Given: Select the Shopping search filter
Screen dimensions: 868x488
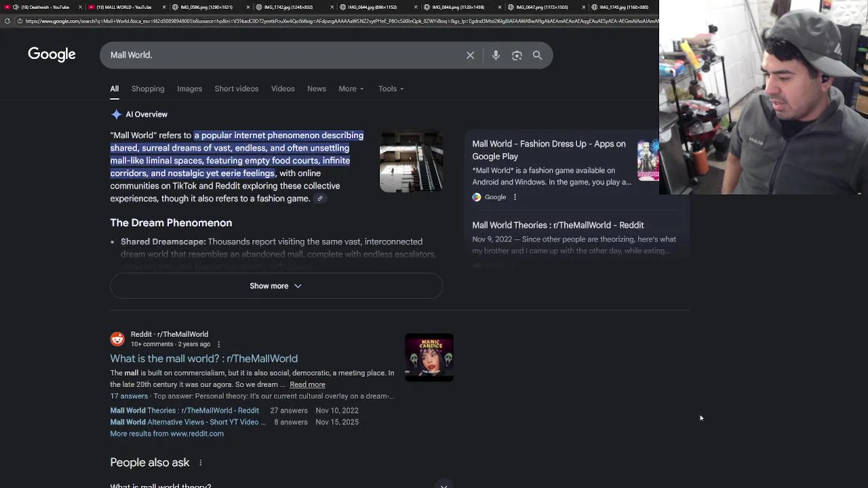Looking at the screenshot, I should (148, 89).
